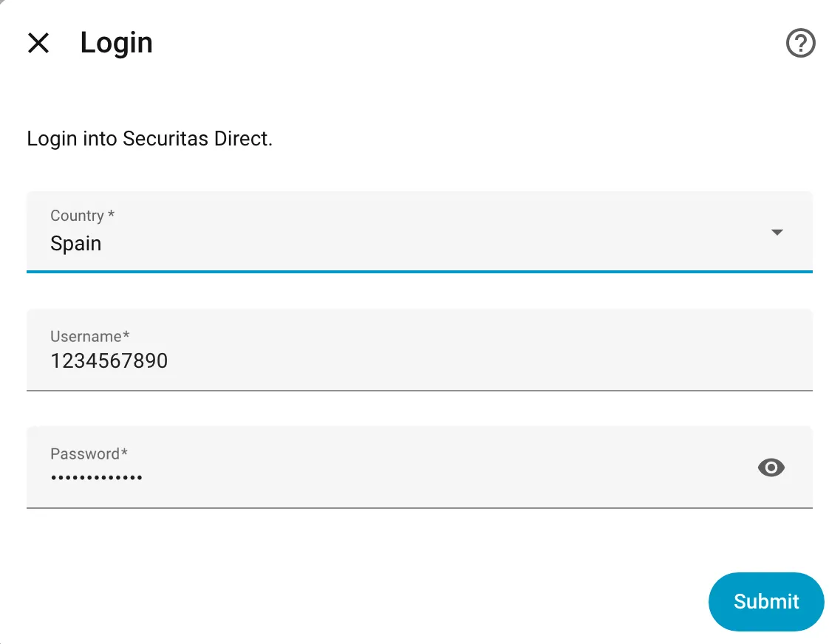Click the Password* field label

click(x=89, y=453)
